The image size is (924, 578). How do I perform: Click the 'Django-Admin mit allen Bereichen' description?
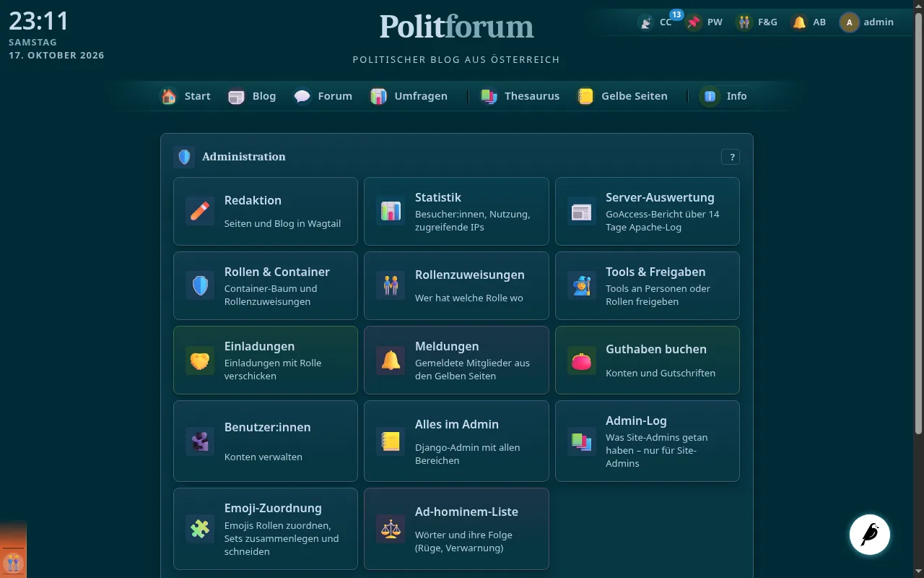[x=468, y=454]
